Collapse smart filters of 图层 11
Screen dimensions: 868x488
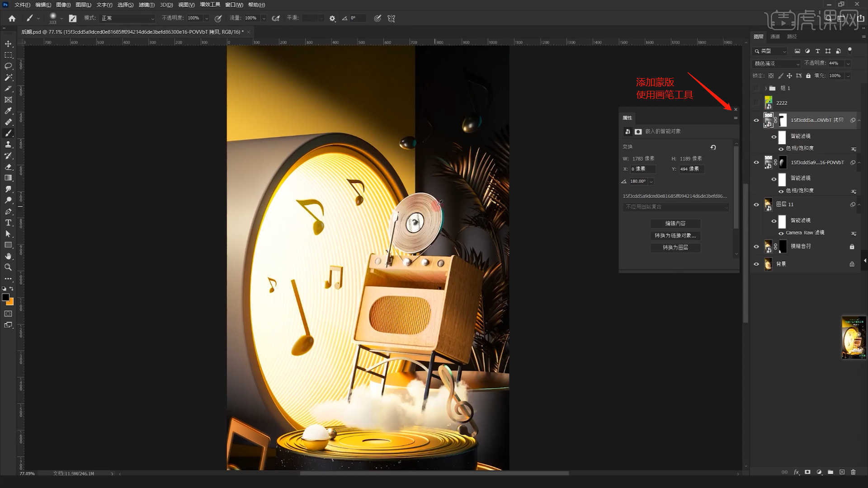pyautogui.click(x=859, y=205)
